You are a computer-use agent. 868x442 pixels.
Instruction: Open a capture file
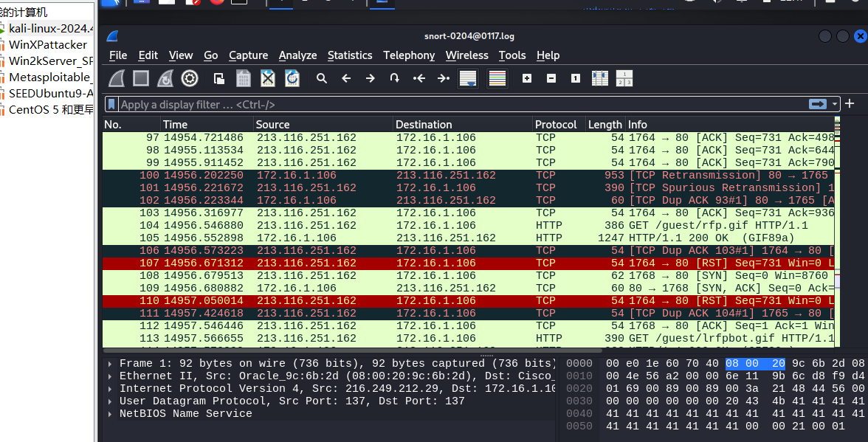point(219,78)
